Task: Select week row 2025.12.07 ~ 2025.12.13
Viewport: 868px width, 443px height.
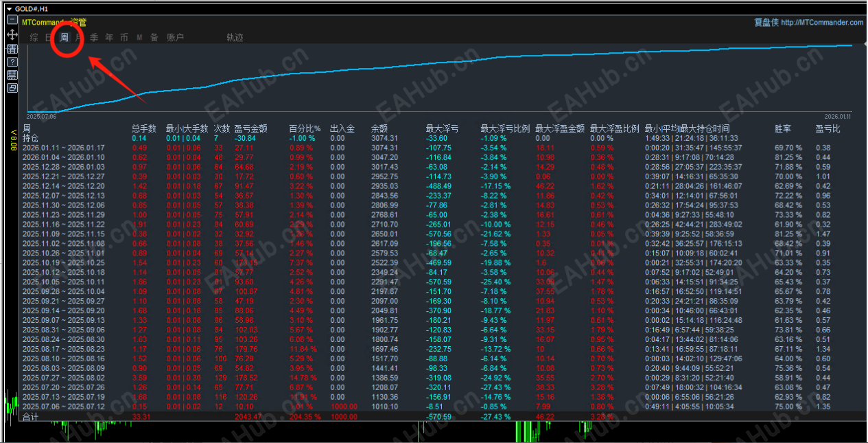Action: coord(64,196)
